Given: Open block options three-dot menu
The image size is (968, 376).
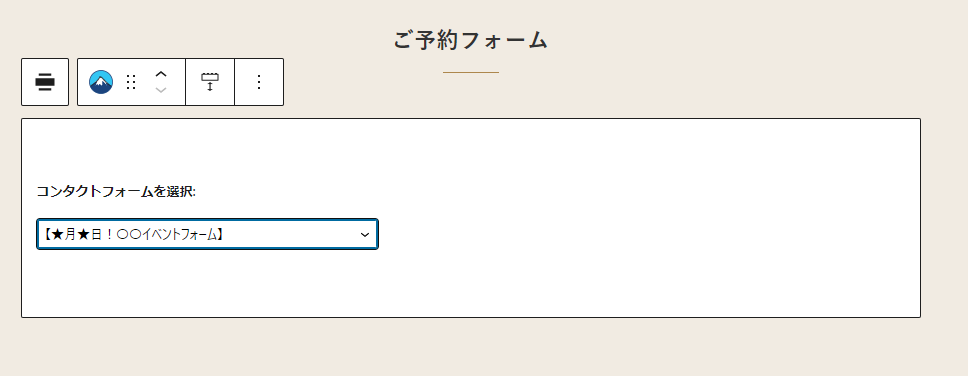Looking at the screenshot, I should click(259, 82).
